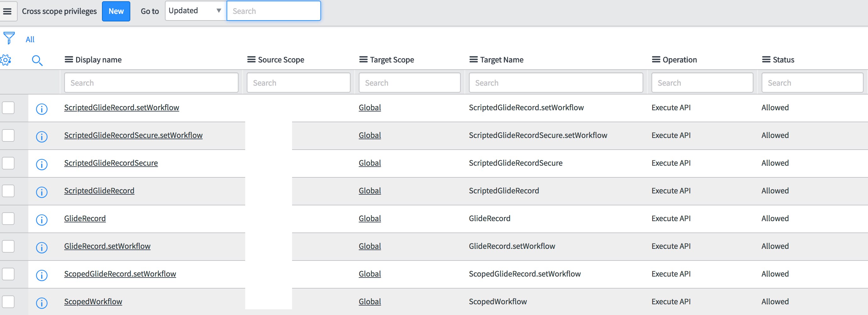Open the GlideRecord display name link
868x315 pixels.
(85, 219)
